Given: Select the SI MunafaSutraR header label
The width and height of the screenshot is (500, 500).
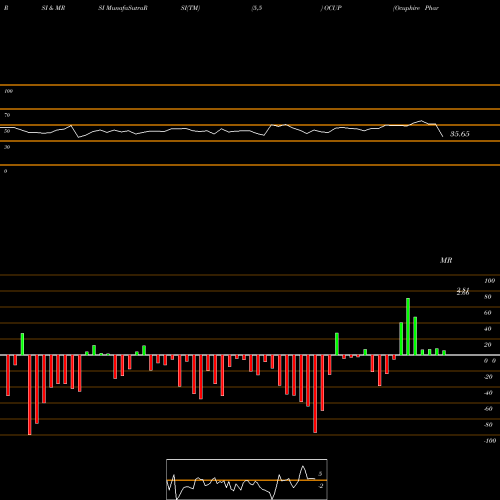Looking at the screenshot, I should [123, 8].
